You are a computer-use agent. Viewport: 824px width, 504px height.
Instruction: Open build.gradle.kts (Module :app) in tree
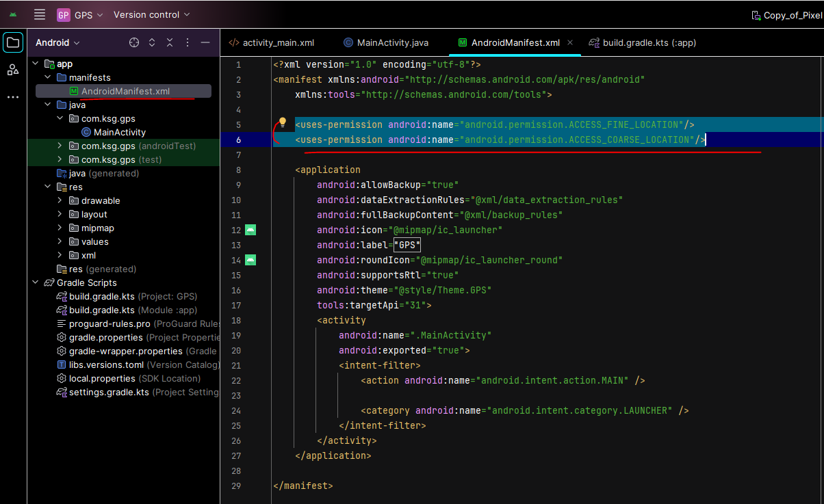(x=127, y=310)
